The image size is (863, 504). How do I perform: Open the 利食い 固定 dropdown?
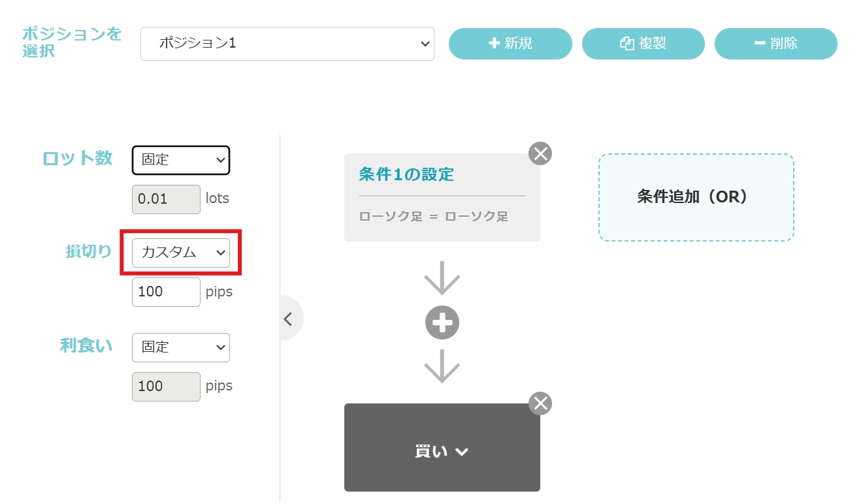(x=181, y=347)
